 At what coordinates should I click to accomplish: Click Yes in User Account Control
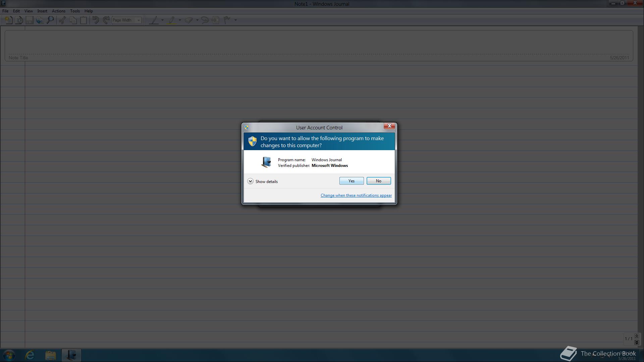point(352,181)
